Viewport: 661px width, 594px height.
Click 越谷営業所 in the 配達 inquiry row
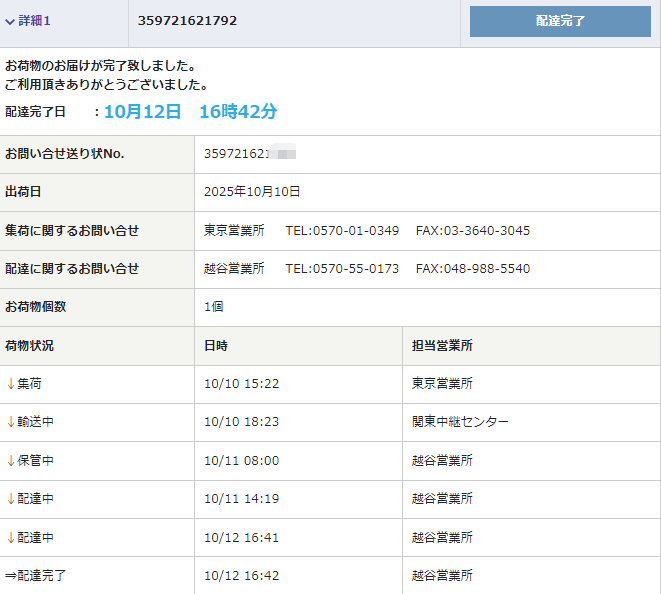click(x=234, y=269)
